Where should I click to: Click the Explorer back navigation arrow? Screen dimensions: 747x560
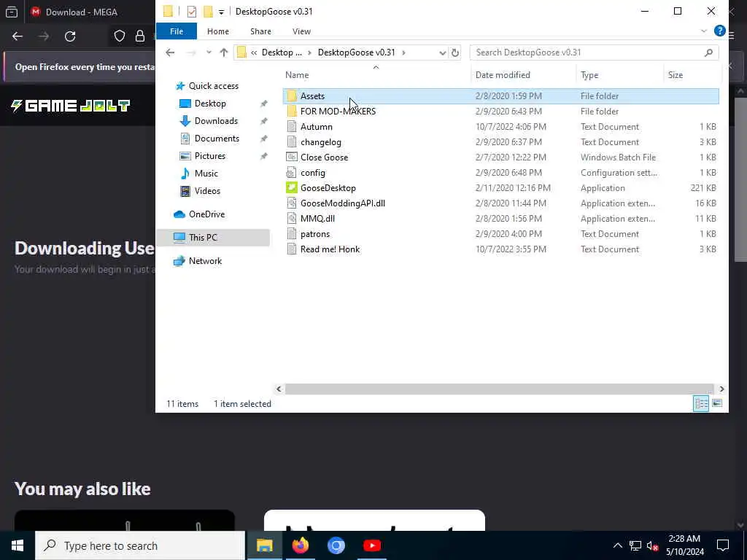coord(170,52)
